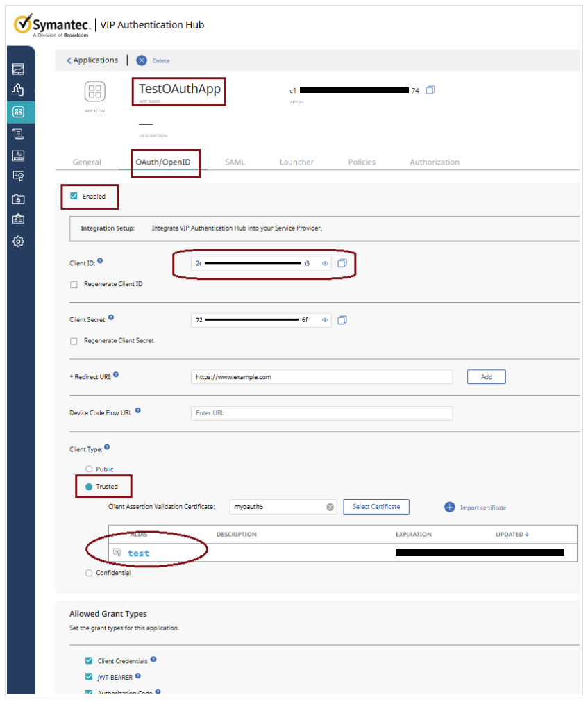Copy the Client ID to clipboard
Screen dimensions: 588x702
coord(342,263)
